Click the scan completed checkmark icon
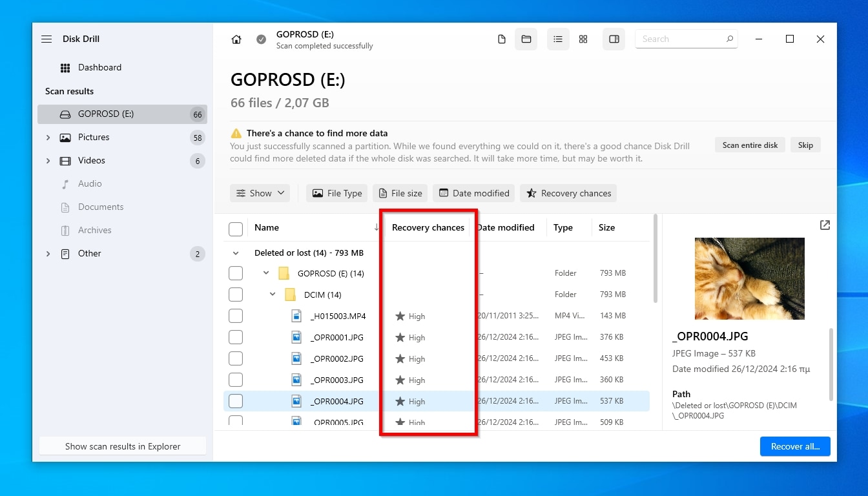 (x=261, y=39)
